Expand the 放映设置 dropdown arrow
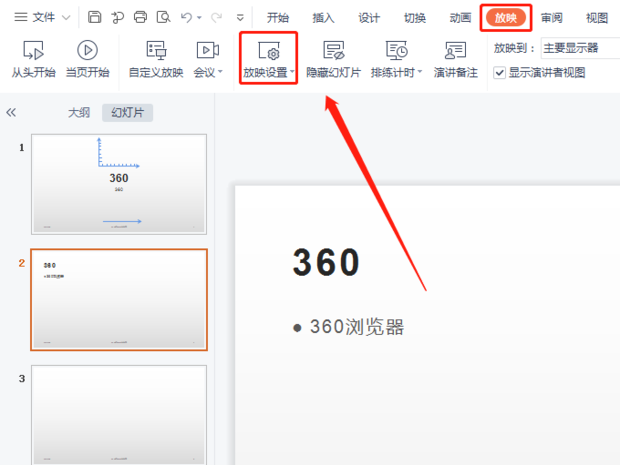This screenshot has width=620, height=465. pos(292,72)
